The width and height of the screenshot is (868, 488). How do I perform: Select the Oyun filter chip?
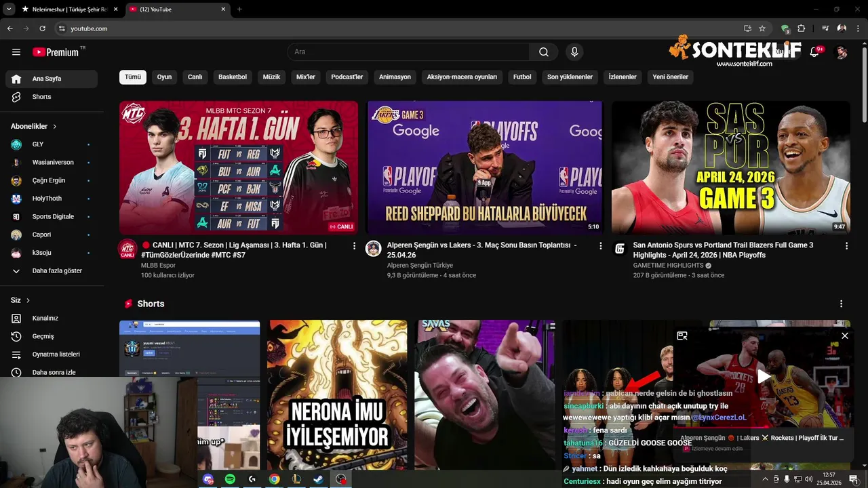164,77
